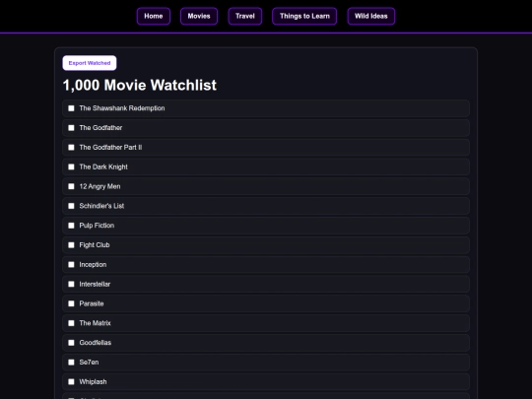Tick The Godfather Part II checkbox

point(71,147)
